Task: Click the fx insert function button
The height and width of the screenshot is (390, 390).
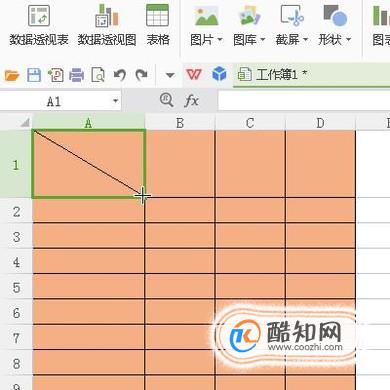Action: 191,100
